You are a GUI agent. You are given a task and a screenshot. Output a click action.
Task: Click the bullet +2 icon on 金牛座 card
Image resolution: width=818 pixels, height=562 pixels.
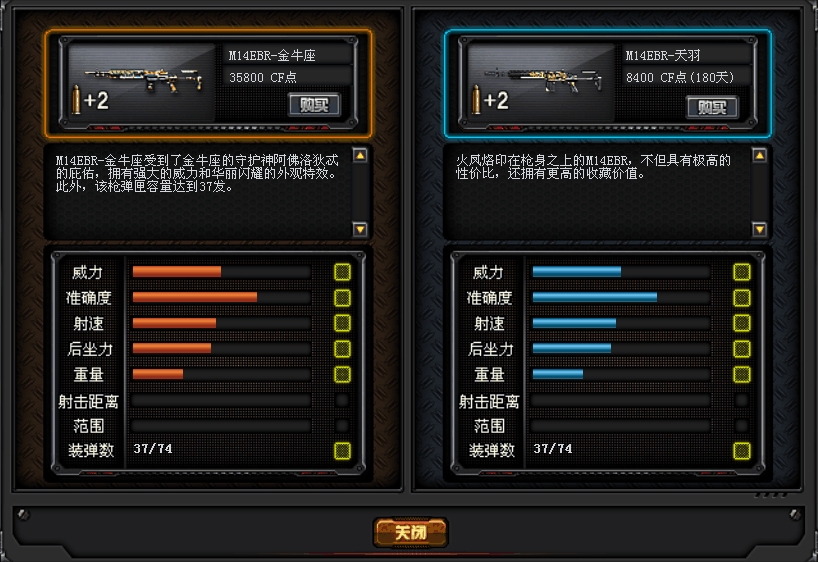(91, 100)
